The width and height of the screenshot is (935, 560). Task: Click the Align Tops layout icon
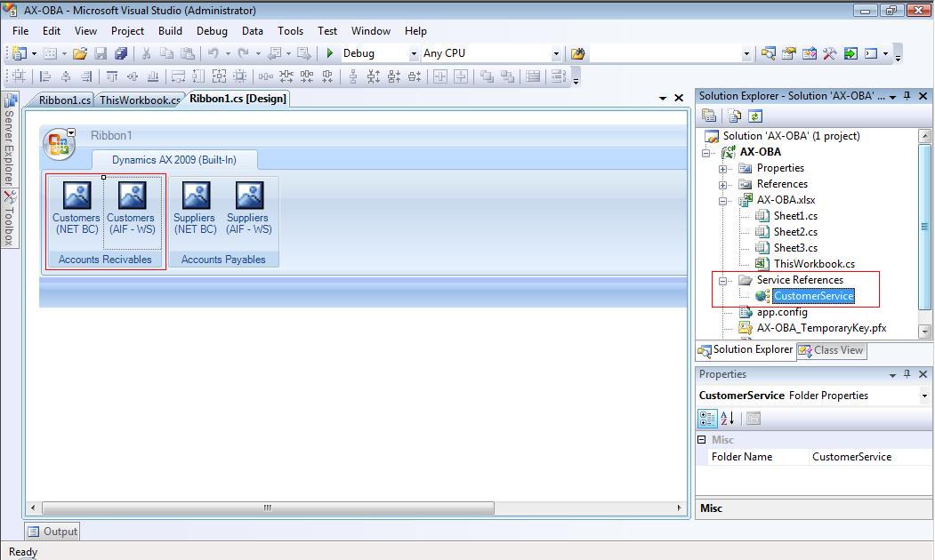tap(112, 76)
